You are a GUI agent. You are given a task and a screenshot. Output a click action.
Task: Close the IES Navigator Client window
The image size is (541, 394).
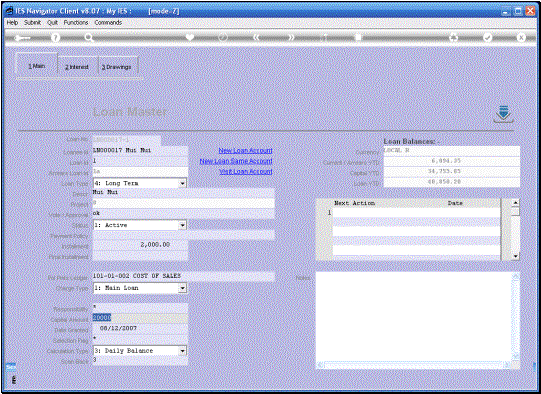530,12
